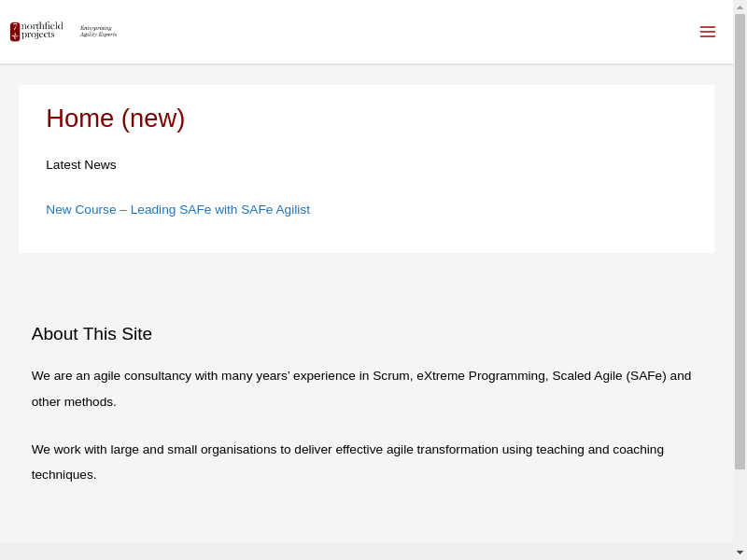Click the vertical scrollbar thumb

click(740, 241)
